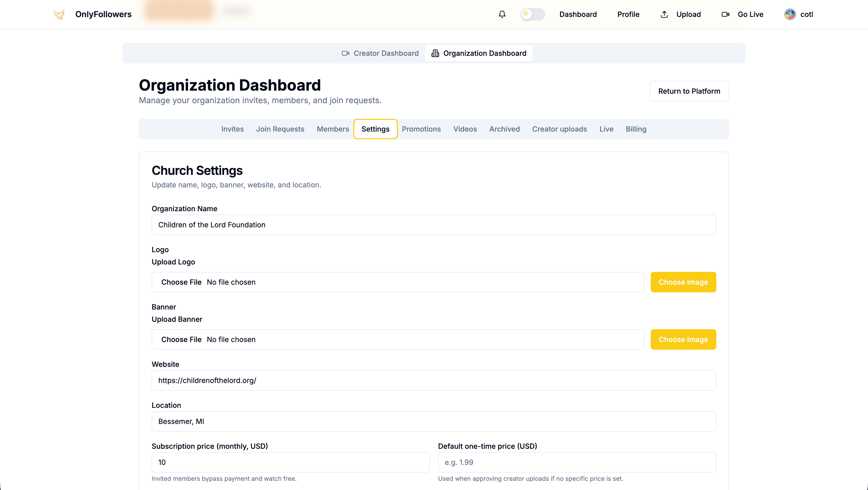Click Choose Image for the logo upload
This screenshot has height=490, width=868.
pyautogui.click(x=683, y=282)
